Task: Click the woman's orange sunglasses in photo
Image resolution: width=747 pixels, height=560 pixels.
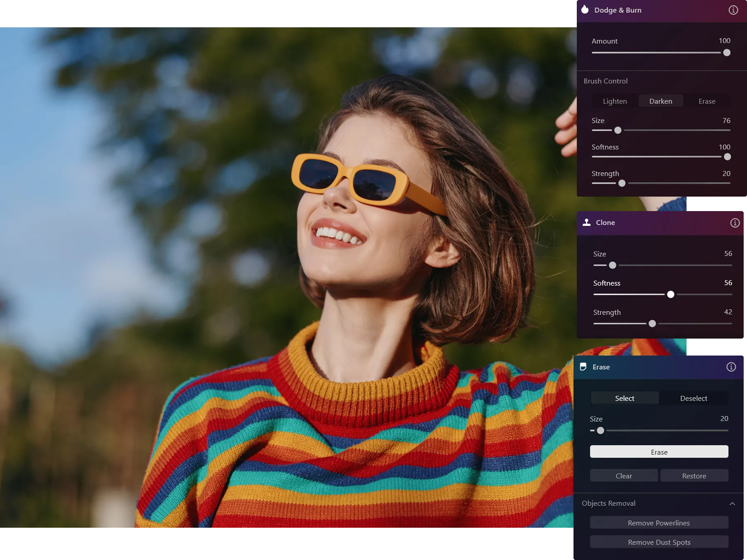Action: 369,184
